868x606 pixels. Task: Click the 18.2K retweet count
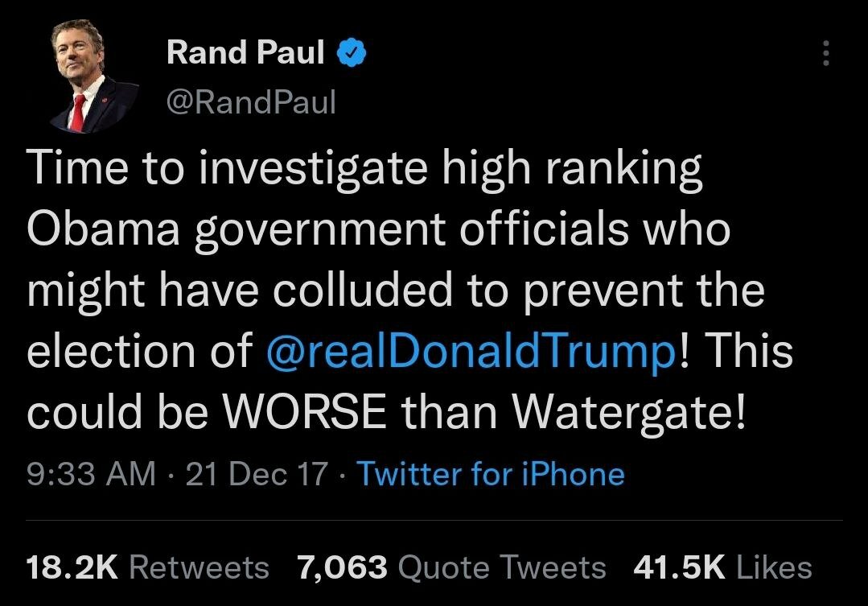click(x=72, y=567)
